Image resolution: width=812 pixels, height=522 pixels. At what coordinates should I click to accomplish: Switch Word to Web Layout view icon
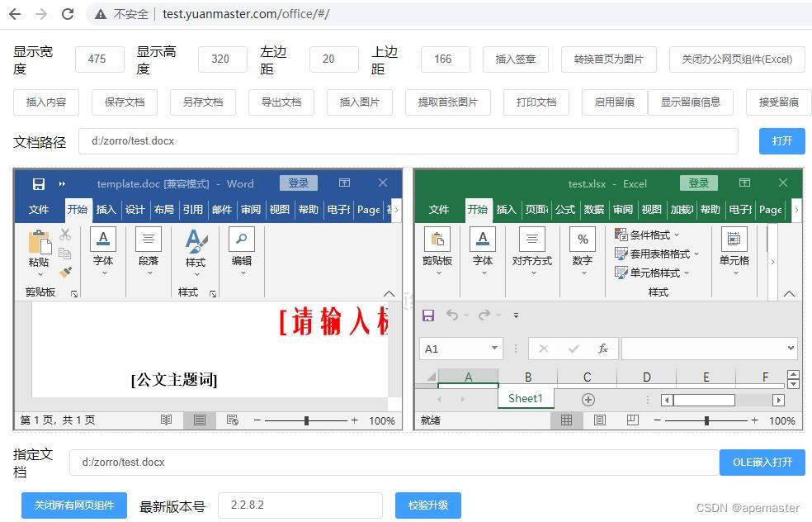(233, 420)
